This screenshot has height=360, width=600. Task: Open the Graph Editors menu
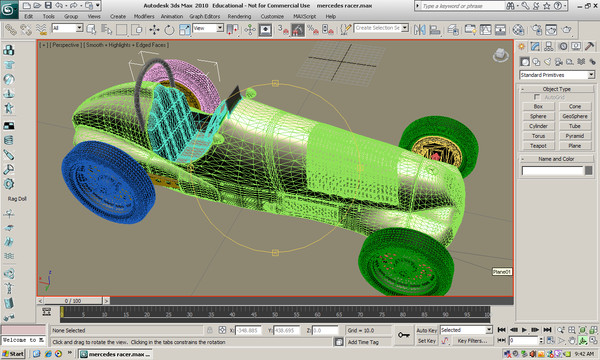(205, 16)
